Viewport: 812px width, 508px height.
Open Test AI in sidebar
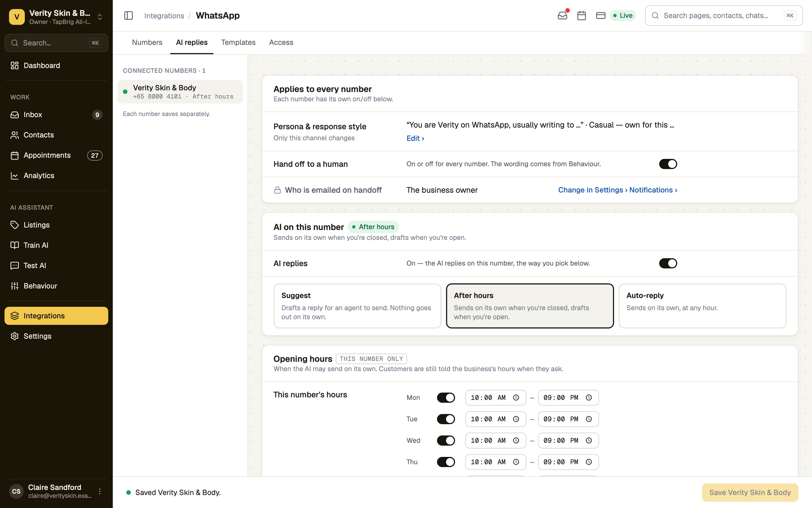click(x=56, y=265)
